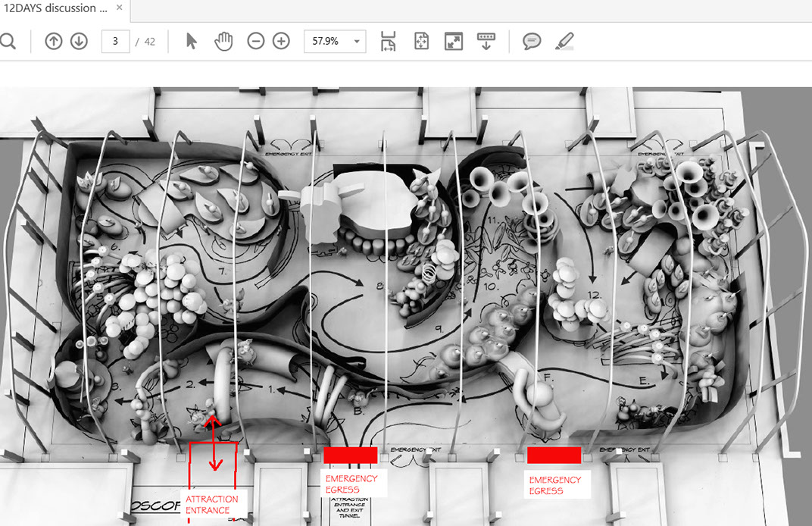This screenshot has width=812, height=526.
Task: Enter full screen mode via expand icon
Action: (x=454, y=42)
